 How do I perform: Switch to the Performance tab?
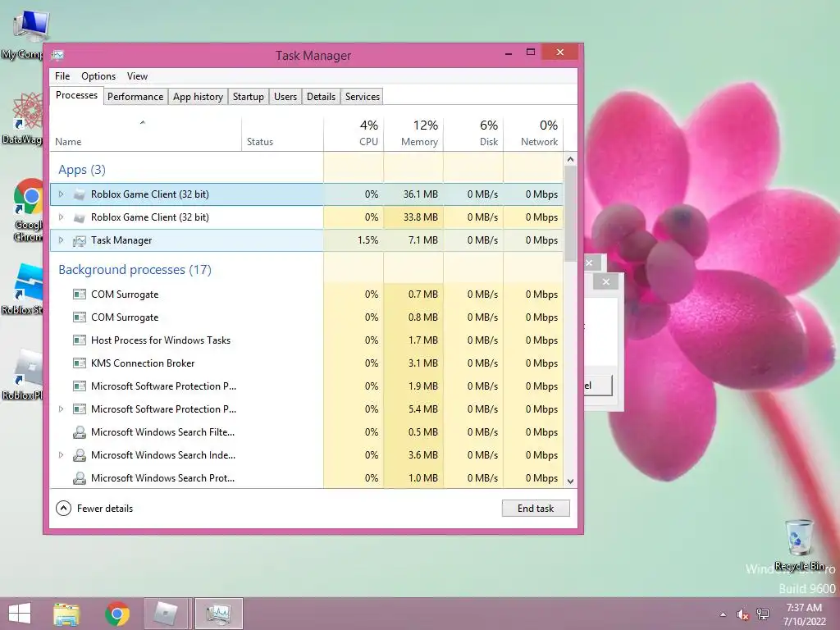[x=135, y=97]
